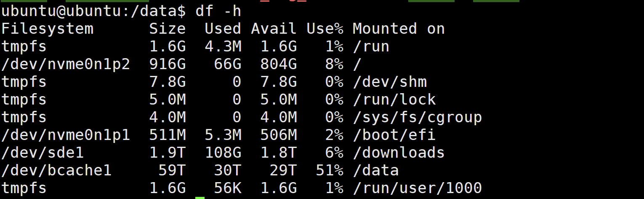
Task: Click the '916G' size value
Action: (x=168, y=64)
